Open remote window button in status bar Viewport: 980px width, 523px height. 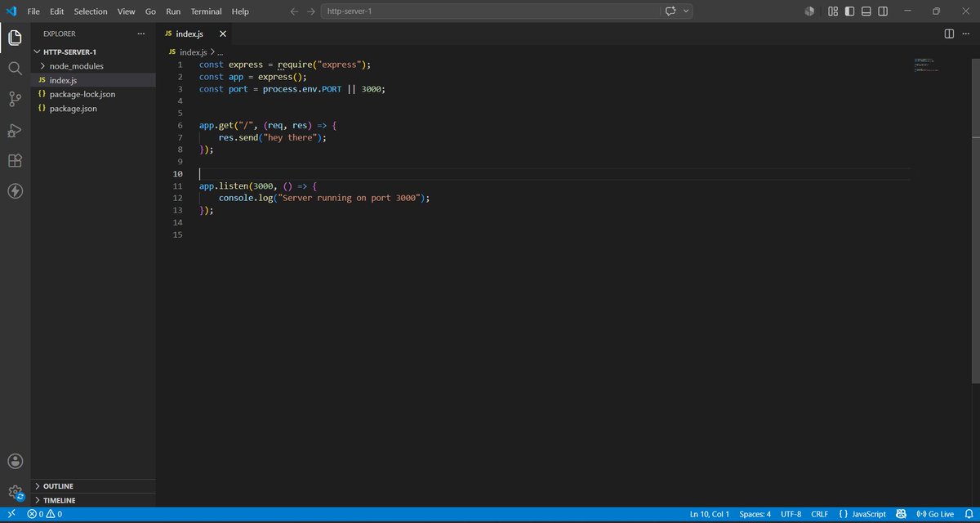[11, 514]
